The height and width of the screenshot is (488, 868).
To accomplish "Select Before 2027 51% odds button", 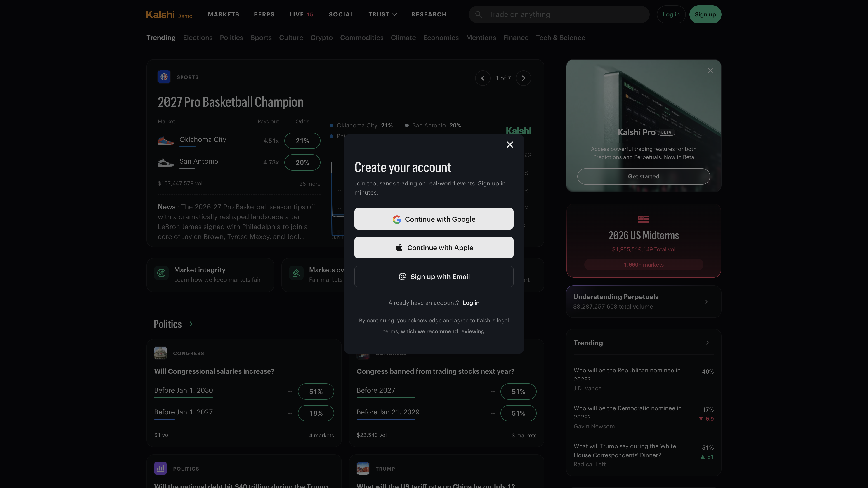I will click(518, 392).
